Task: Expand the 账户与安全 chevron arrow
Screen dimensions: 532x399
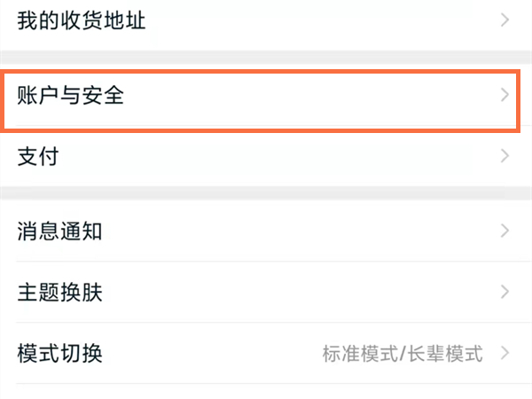Action: coord(505,95)
